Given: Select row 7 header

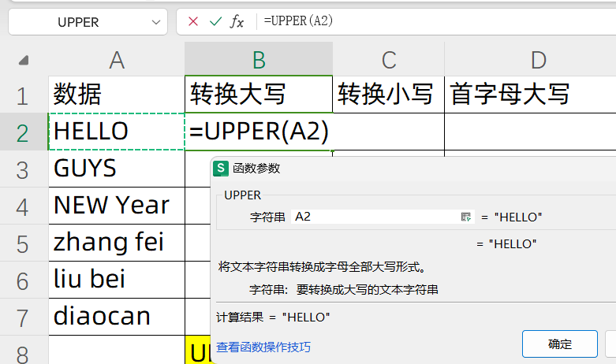Looking at the screenshot, I should point(24,317).
